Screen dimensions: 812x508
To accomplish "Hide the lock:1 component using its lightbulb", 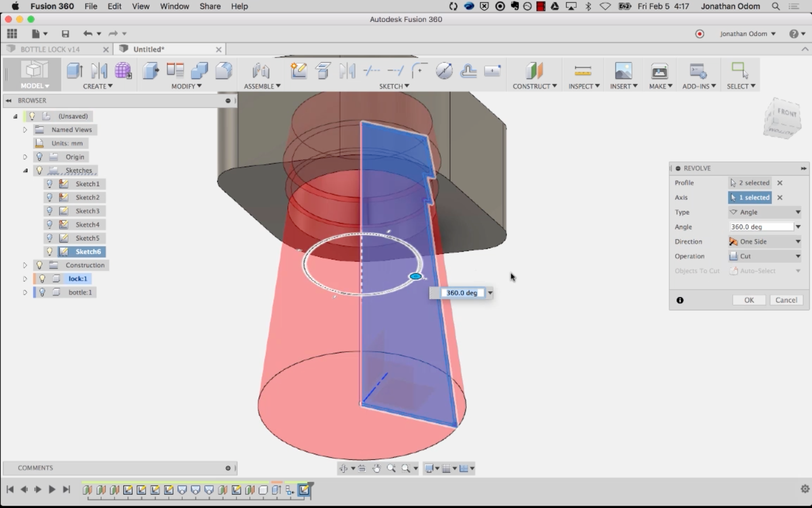I will (x=42, y=279).
